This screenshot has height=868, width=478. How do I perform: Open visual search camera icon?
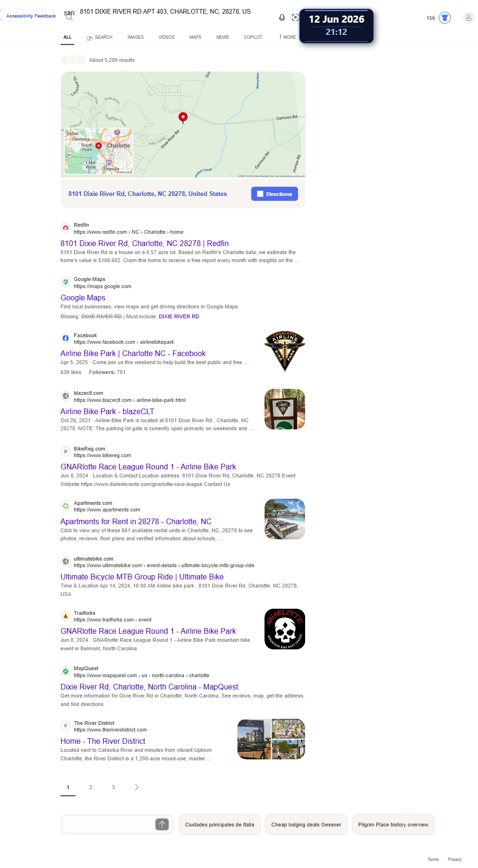click(x=295, y=17)
